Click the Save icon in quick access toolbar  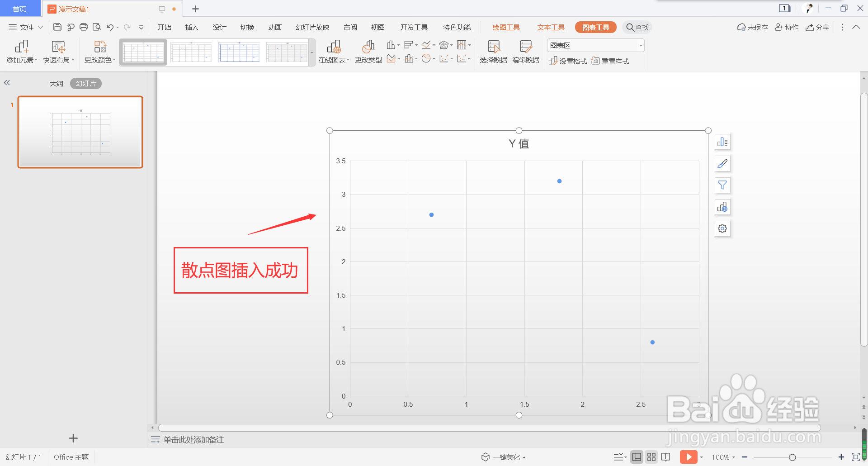point(57,27)
